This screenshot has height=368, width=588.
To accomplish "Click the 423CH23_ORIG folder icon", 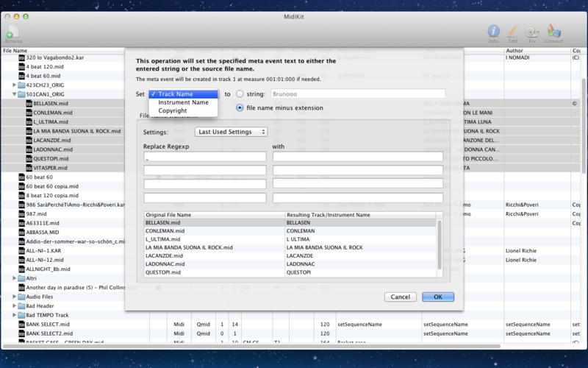I will click(21, 85).
